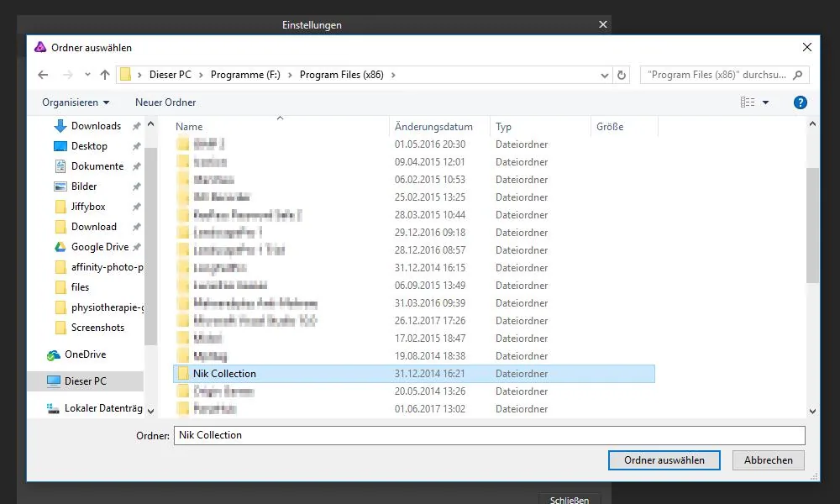The image size is (840, 504).
Task: Select folder dated 01.05.2016 20:30
Action: 413,144
